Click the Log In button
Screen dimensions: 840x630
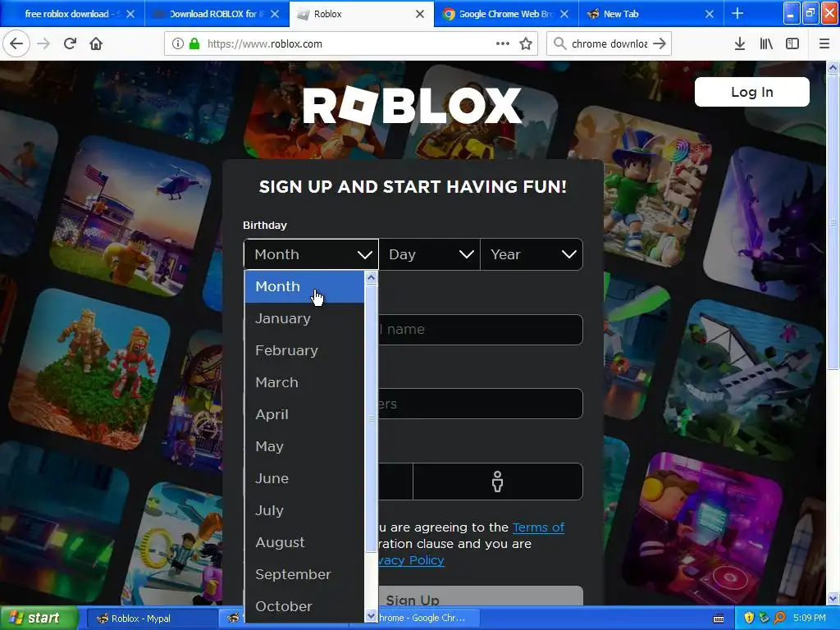pyautogui.click(x=751, y=92)
